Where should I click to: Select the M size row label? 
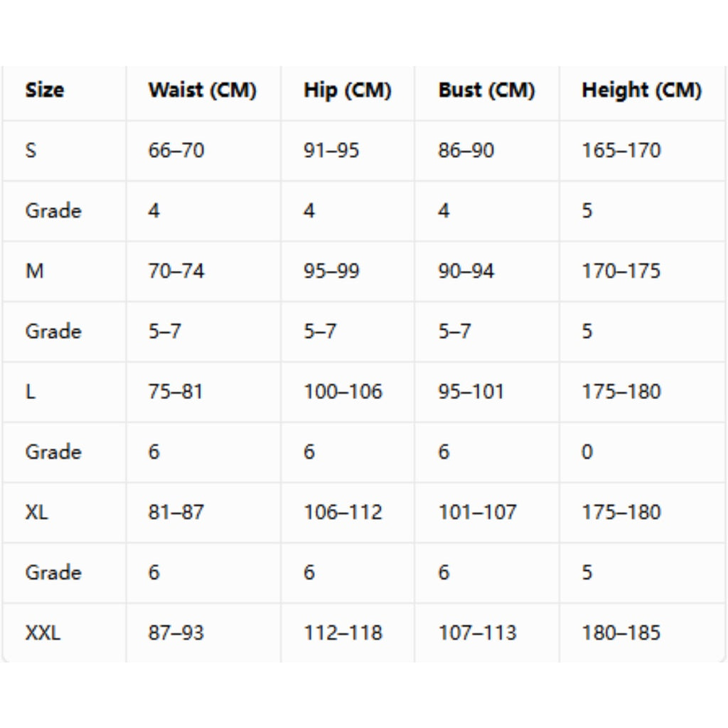tap(34, 271)
